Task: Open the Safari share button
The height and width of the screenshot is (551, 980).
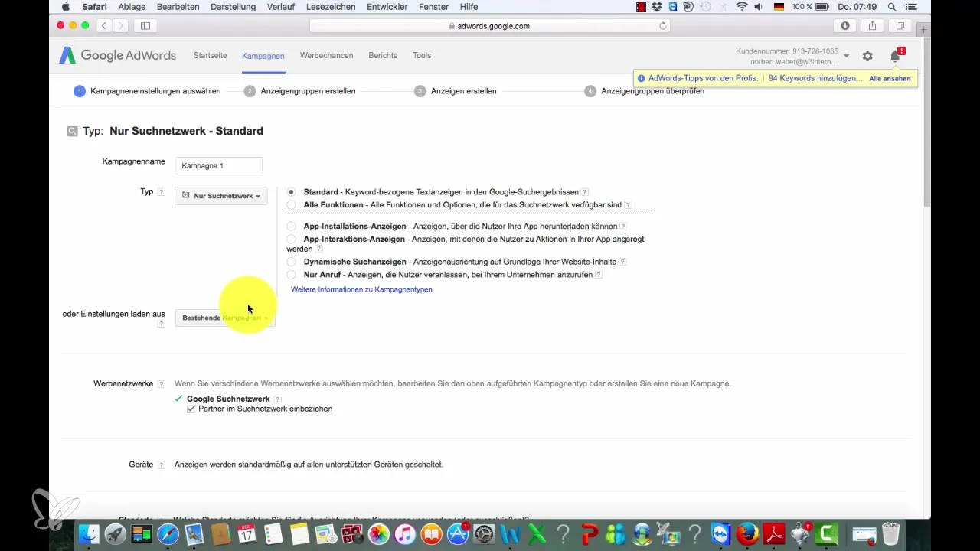Action: tap(872, 26)
